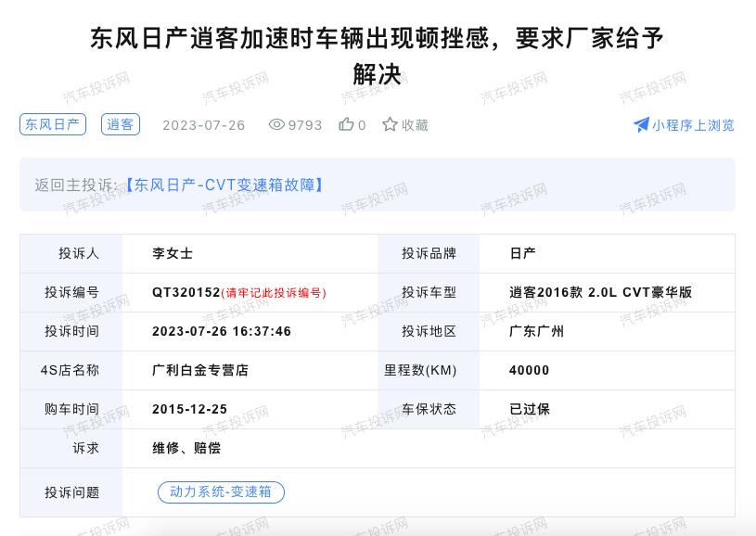Click the complaint headline title

coord(377,56)
